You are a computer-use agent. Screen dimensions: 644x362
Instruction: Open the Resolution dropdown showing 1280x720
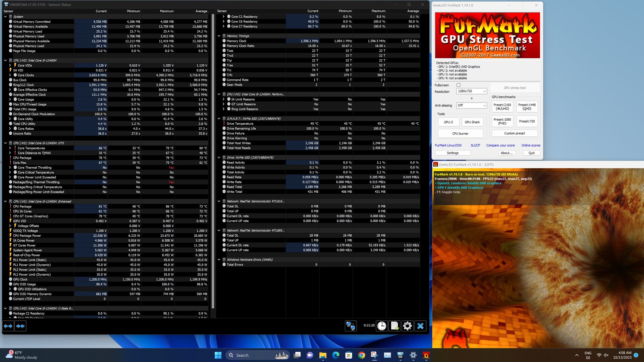coord(471,91)
